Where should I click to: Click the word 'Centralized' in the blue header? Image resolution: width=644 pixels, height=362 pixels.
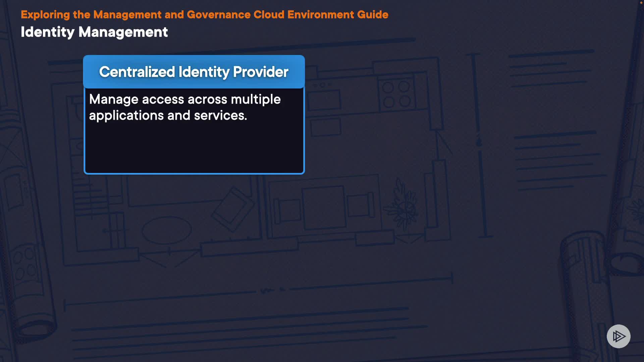pyautogui.click(x=137, y=72)
